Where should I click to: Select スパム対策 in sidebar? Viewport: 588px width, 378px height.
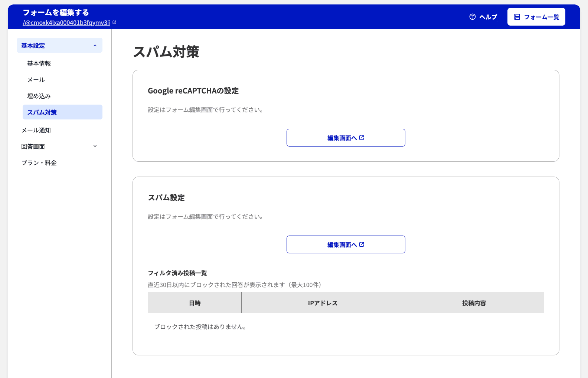(x=62, y=112)
